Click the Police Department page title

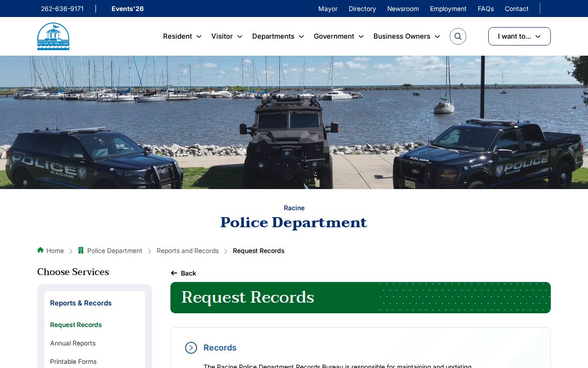pyautogui.click(x=294, y=223)
